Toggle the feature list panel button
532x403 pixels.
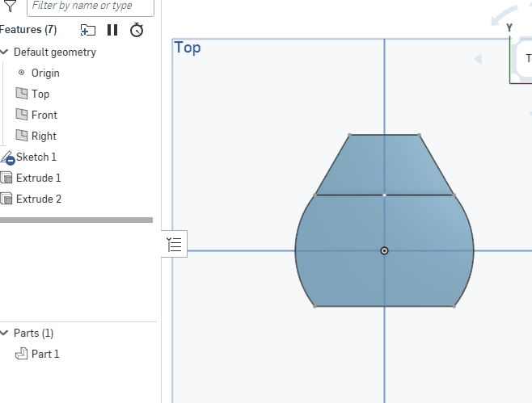point(175,245)
